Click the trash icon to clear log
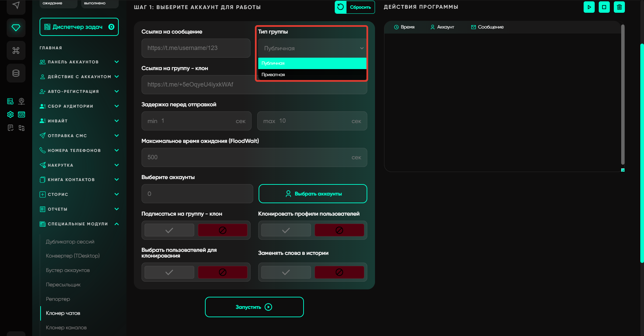This screenshot has height=336, width=644. coord(619,7)
